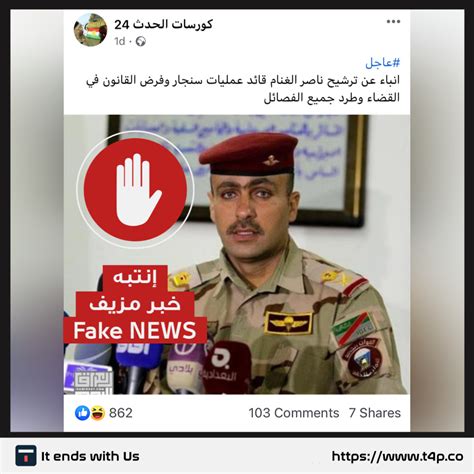Open the 862 reactions count
Image resolution: width=474 pixels, height=474 pixels.
pos(121,413)
